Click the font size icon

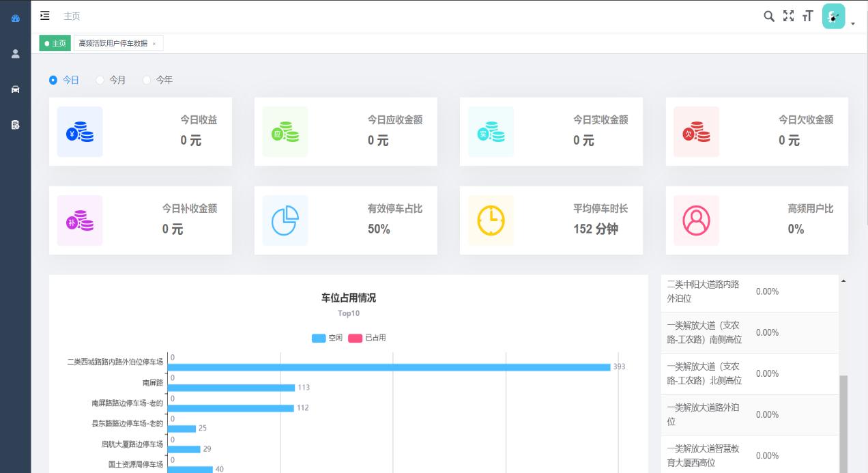pyautogui.click(x=808, y=16)
